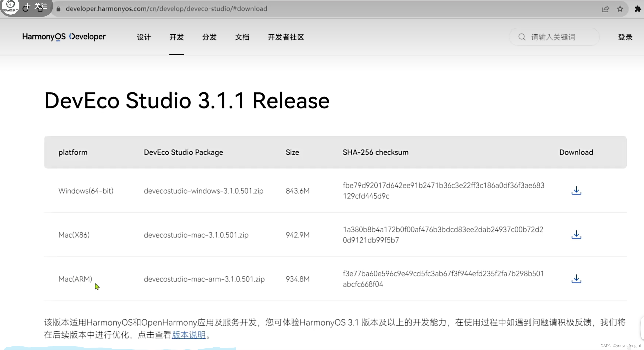Click the SHA-256 checksum column header
The height and width of the screenshot is (350, 644).
click(x=375, y=152)
